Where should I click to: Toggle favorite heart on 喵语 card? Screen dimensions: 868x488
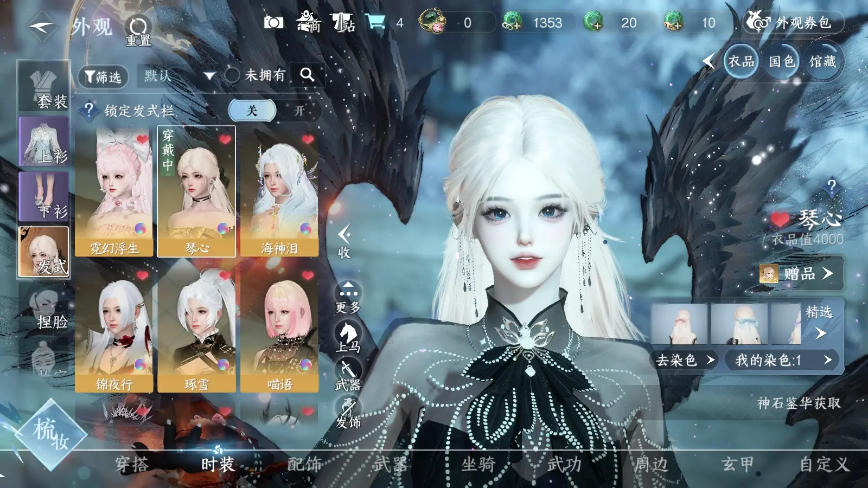(x=308, y=275)
